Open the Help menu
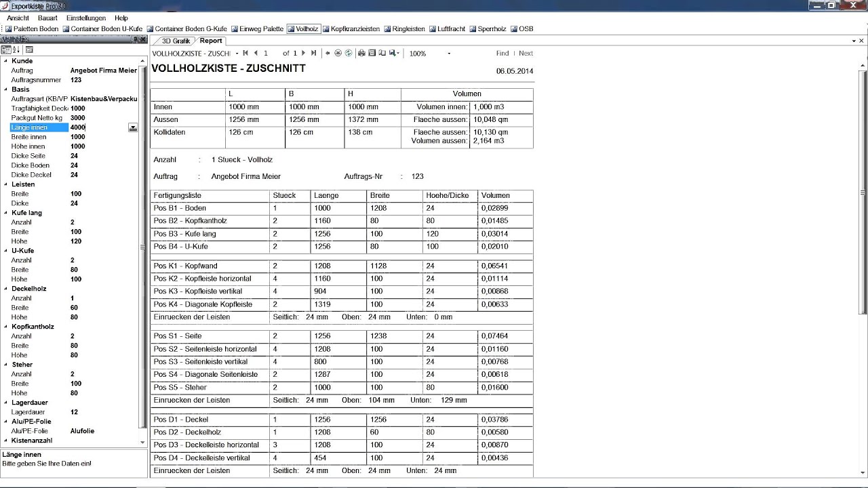The image size is (868, 488). pos(121,18)
